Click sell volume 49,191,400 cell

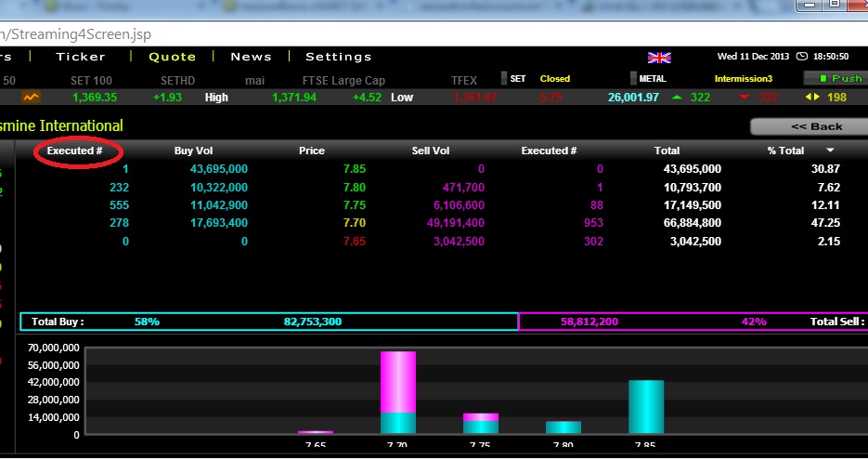point(455,223)
